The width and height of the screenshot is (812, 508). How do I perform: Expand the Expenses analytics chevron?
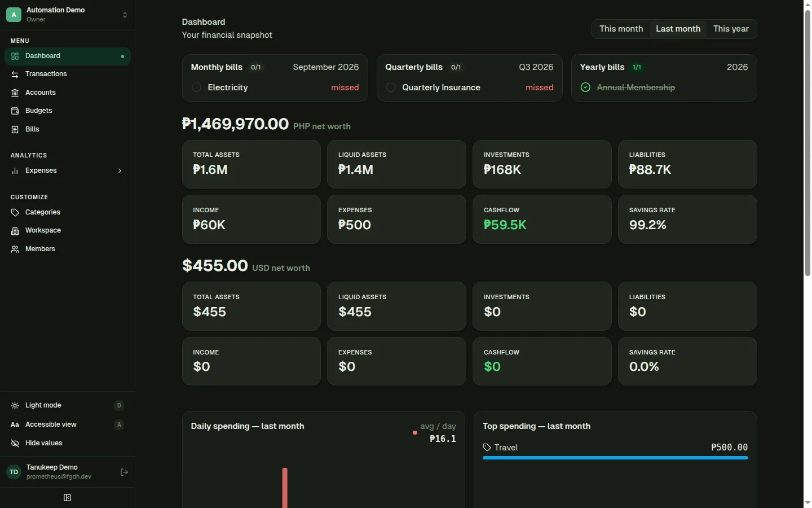(120, 170)
